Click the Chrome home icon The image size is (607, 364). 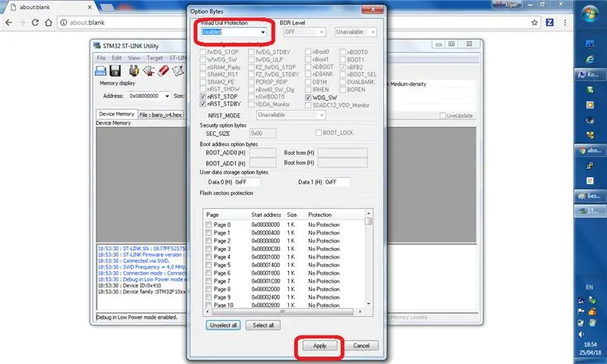(49, 23)
